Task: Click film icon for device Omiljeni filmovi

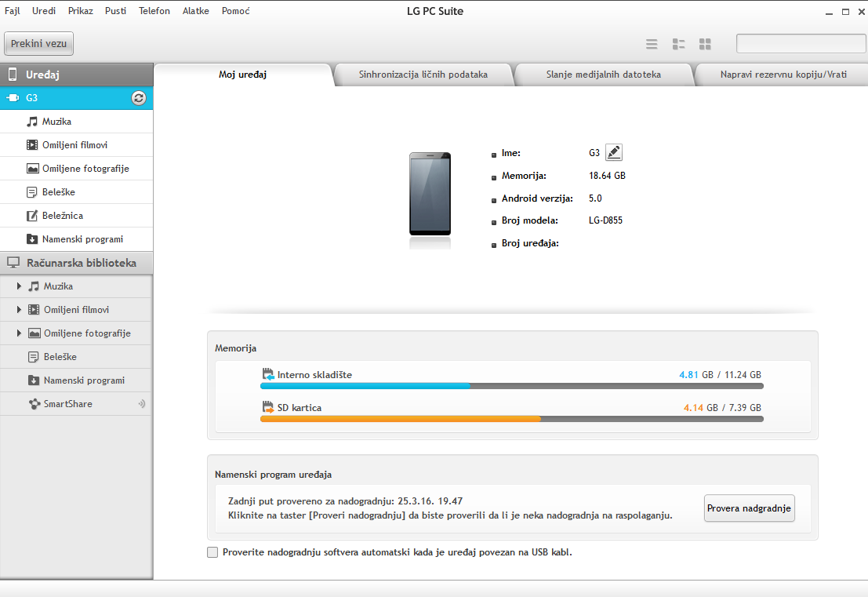Action: 32,145
